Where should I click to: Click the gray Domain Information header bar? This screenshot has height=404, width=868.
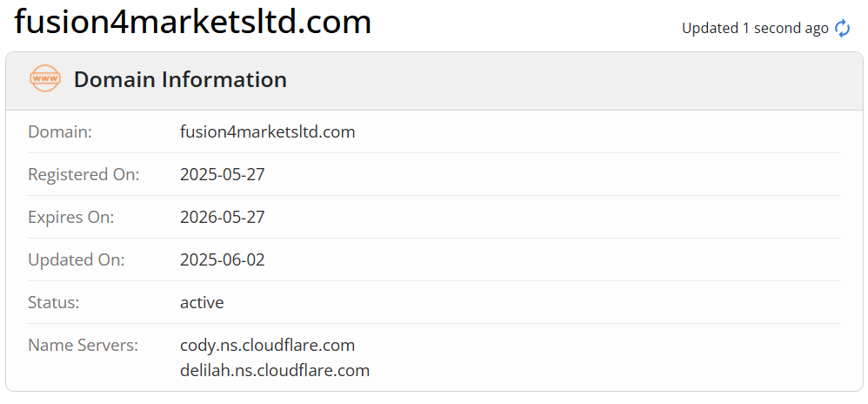565,80
